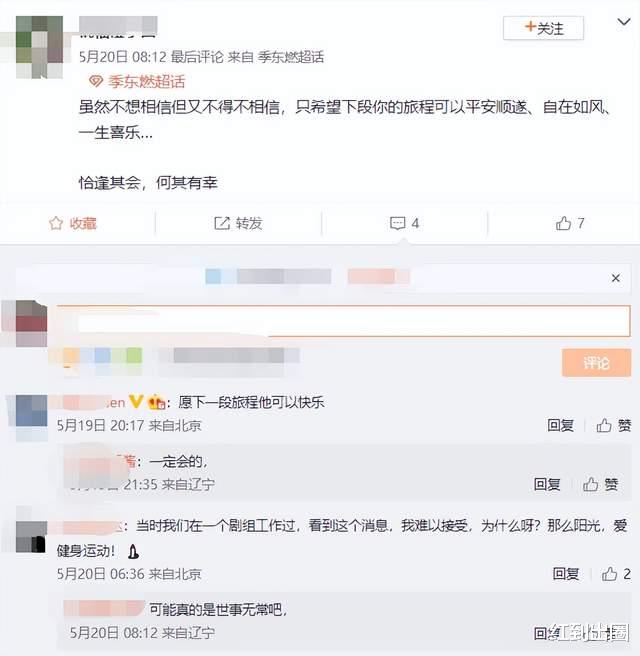
Task: Open the poster's avatar thumbnail
Action: [39, 47]
